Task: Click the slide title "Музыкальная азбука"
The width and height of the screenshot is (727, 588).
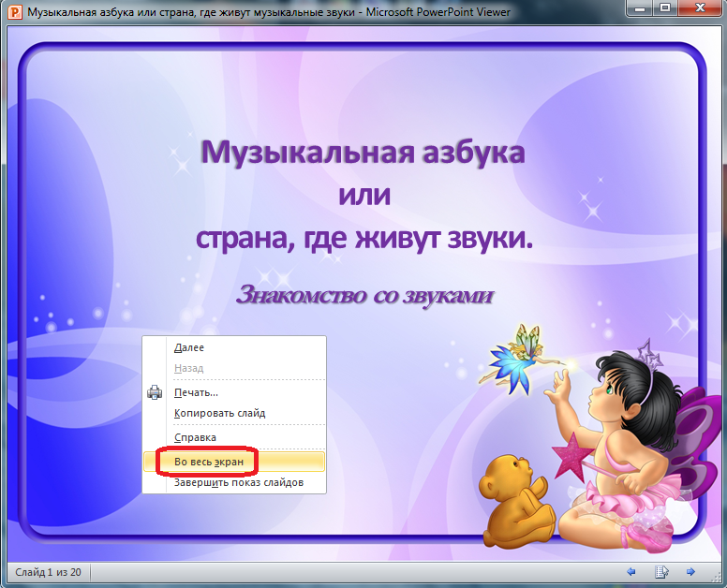Action: pyautogui.click(x=363, y=152)
